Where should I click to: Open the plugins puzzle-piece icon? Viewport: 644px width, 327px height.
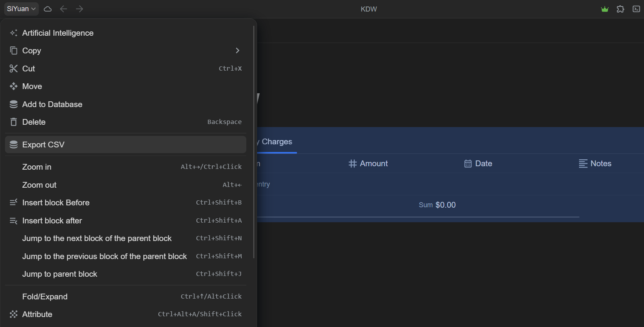[620, 9]
